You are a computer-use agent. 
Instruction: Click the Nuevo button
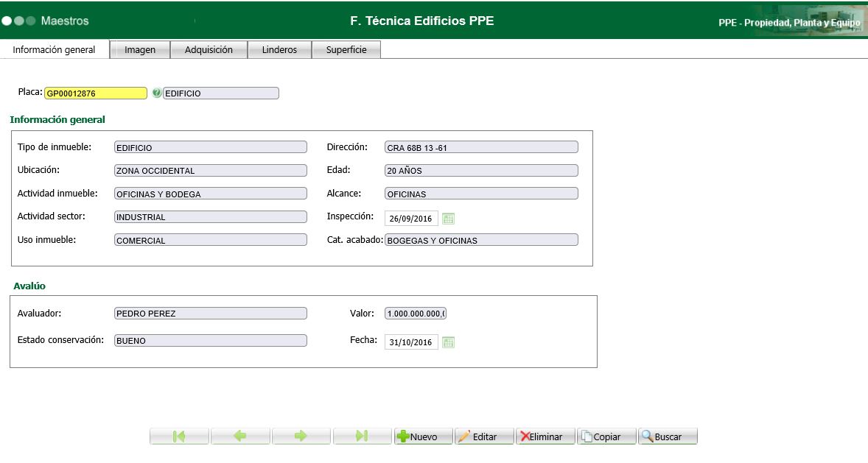(x=423, y=436)
